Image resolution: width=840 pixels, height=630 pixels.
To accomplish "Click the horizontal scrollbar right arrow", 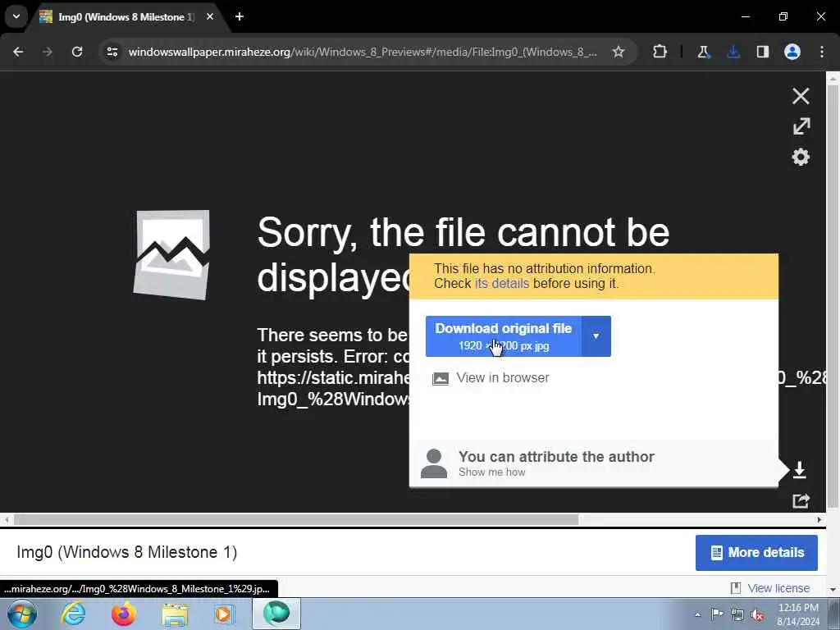I will click(819, 519).
